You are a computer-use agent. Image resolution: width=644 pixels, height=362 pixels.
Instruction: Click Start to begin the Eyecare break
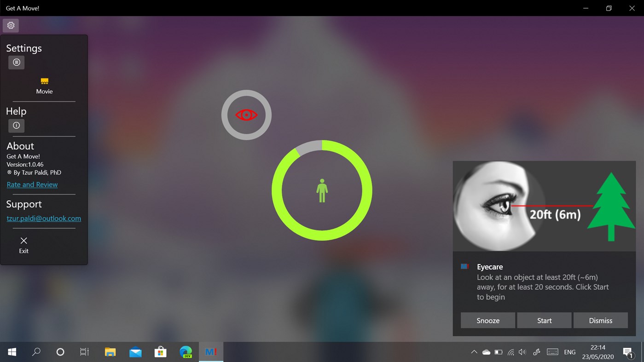[544, 320]
